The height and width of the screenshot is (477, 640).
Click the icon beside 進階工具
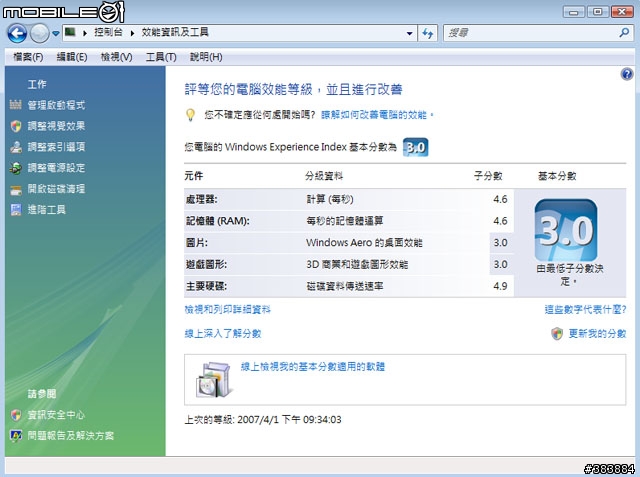16,210
